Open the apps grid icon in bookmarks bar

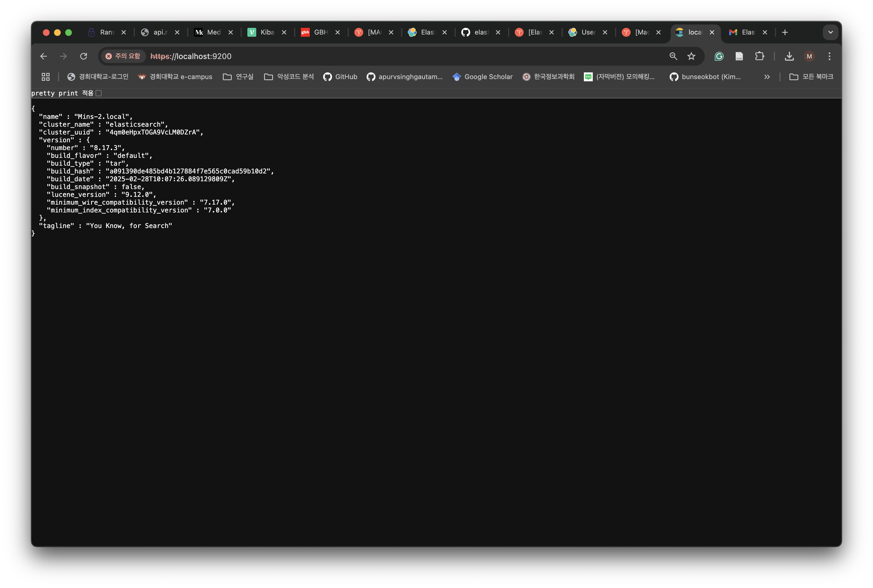46,77
